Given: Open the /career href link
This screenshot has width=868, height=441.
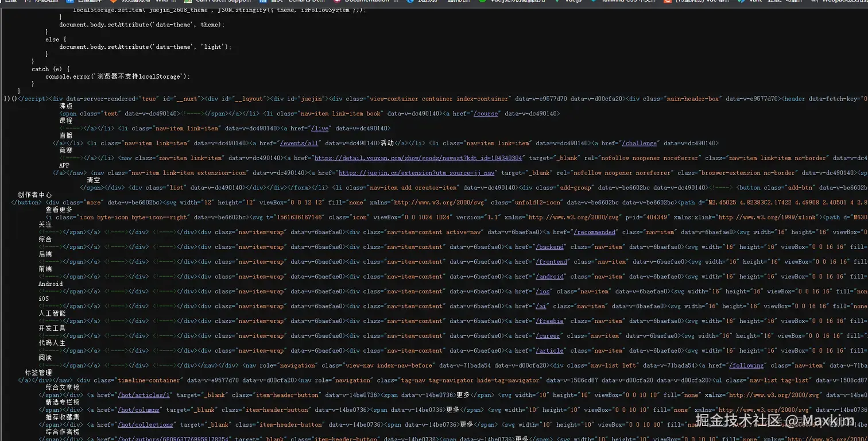Looking at the screenshot, I should click(548, 336).
